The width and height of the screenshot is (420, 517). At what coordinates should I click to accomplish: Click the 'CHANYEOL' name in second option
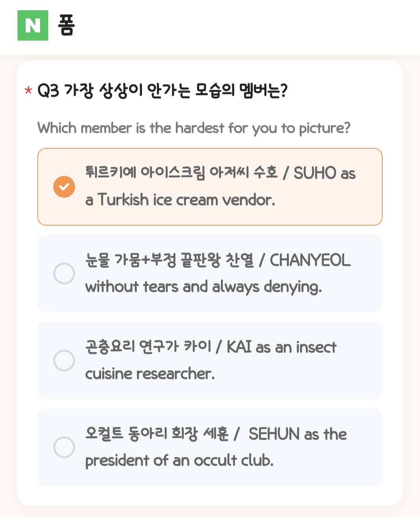pos(310,260)
